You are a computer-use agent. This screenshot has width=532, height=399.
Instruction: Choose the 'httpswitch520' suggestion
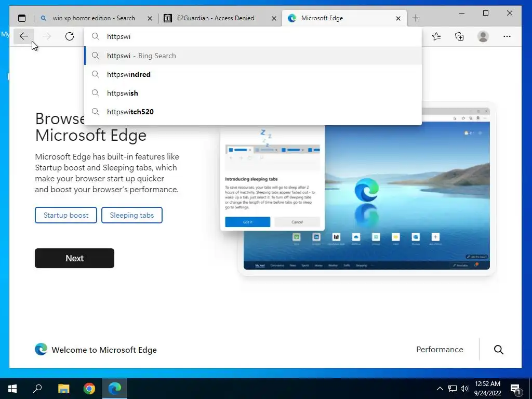click(x=253, y=112)
